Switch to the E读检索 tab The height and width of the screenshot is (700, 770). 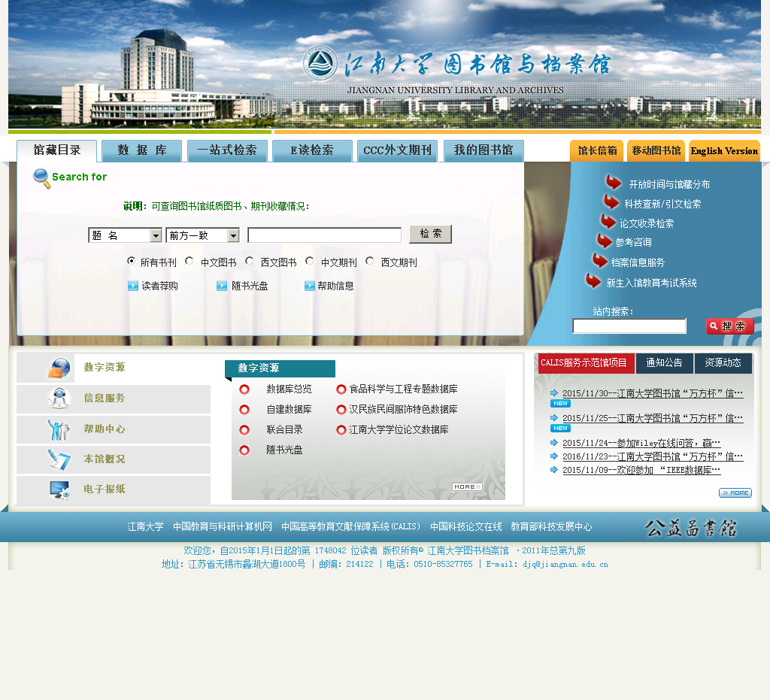(312, 150)
